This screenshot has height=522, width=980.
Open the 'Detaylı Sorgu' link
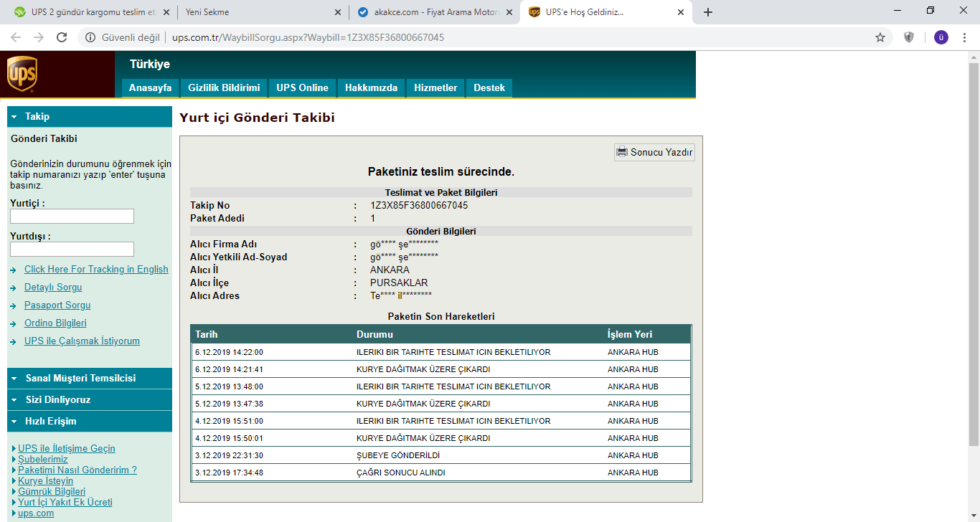coord(53,287)
